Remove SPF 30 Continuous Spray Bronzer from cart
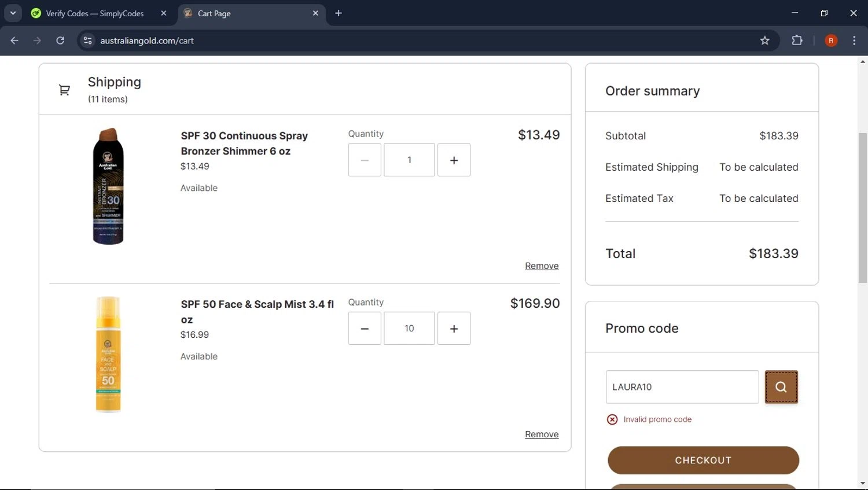Image resolution: width=868 pixels, height=490 pixels. pos(542,266)
